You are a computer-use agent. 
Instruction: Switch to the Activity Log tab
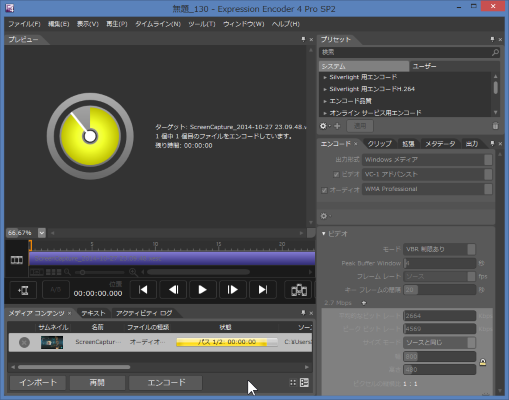[144, 313]
